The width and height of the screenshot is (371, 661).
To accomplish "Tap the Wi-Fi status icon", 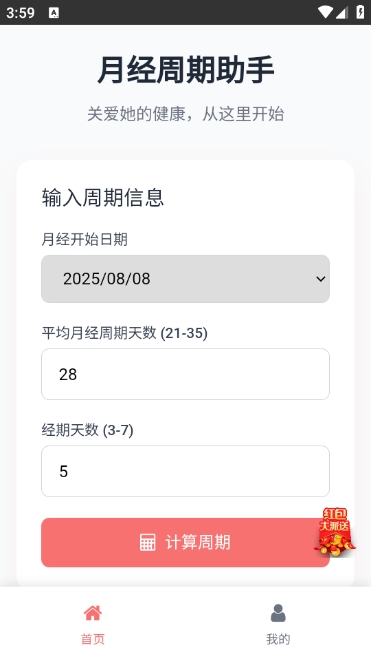I will pos(325,12).
